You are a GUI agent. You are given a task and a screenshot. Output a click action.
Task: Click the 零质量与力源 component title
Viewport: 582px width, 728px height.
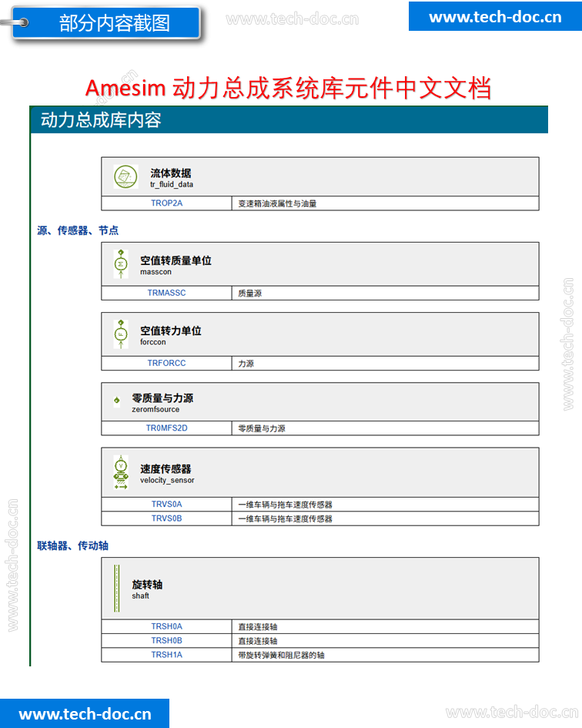pos(162,398)
